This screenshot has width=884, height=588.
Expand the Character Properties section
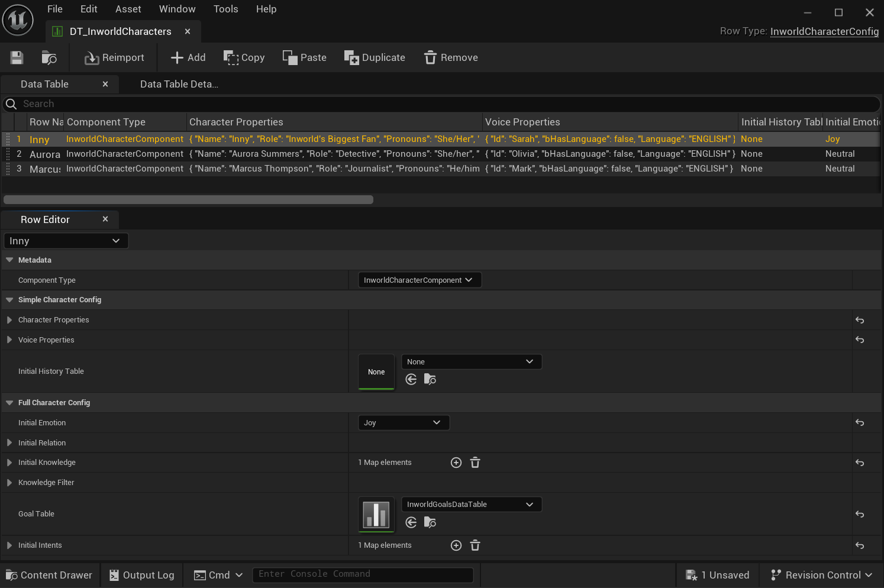tap(9, 320)
